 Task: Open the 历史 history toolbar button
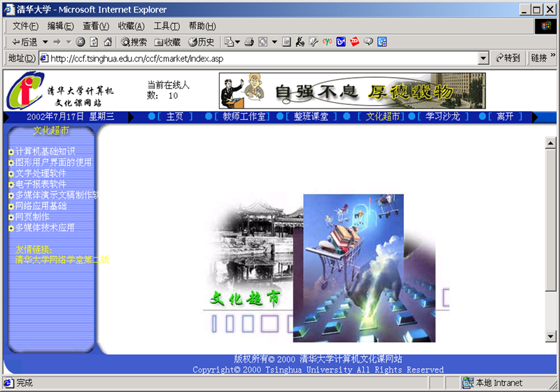click(201, 42)
